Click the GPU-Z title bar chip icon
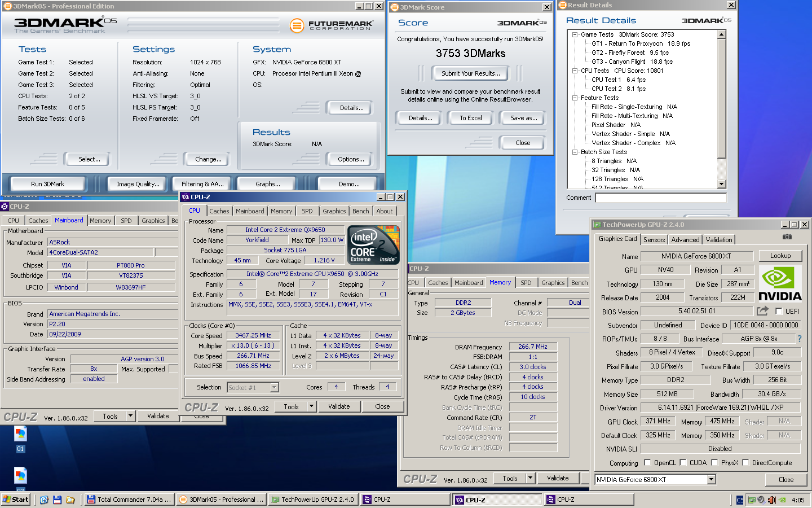The width and height of the screenshot is (812, 508). 597,225
